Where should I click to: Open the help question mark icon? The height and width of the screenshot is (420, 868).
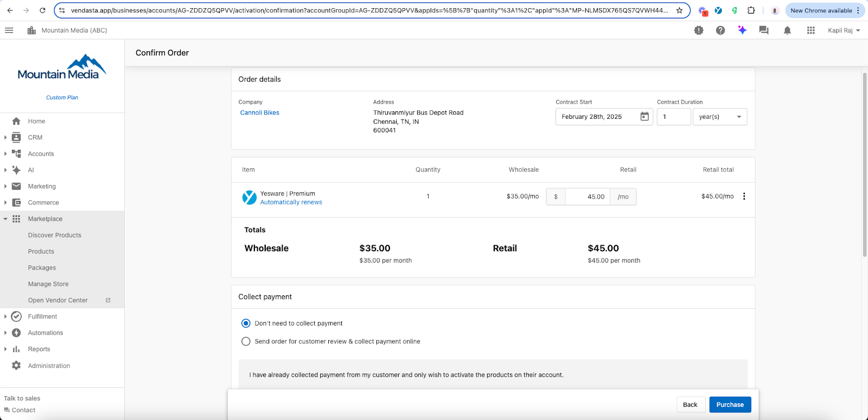(x=720, y=30)
